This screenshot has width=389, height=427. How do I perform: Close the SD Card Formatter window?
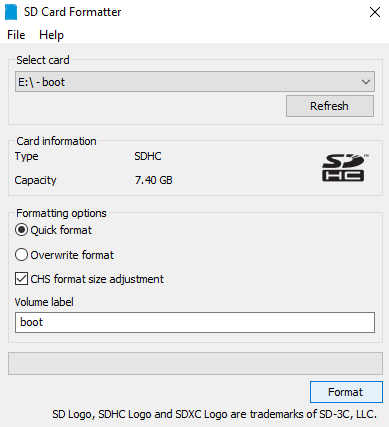pyautogui.click(x=375, y=12)
